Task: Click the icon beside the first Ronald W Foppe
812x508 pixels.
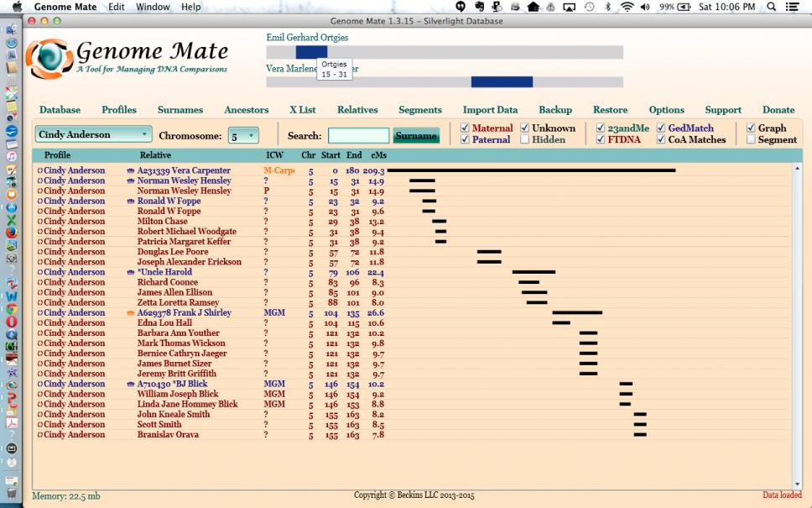Action: tap(131, 202)
